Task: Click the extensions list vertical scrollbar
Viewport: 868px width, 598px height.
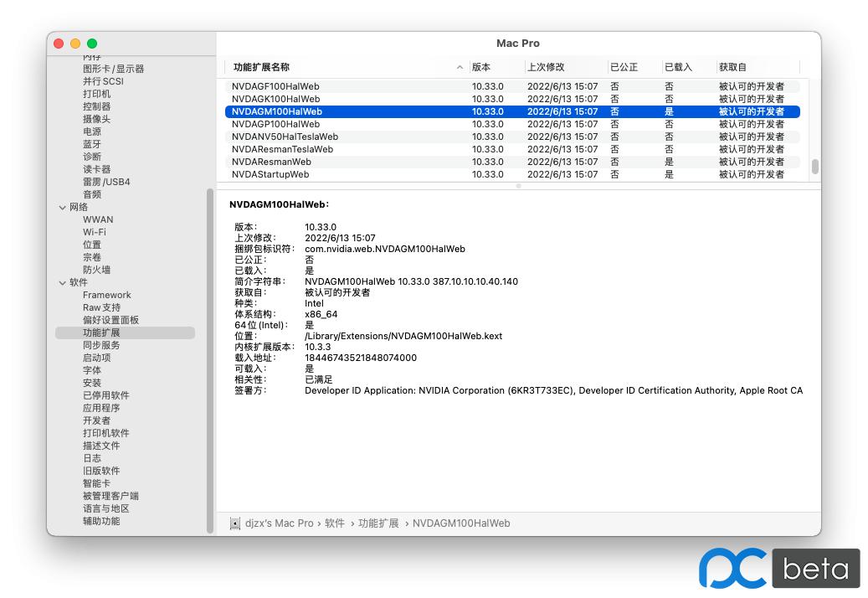Action: [x=814, y=167]
